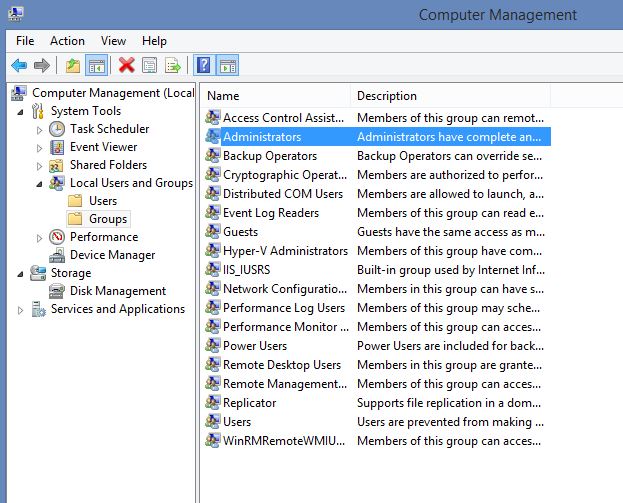This screenshot has width=623, height=503.
Task: Click the Local Users and Groups icon
Action: tap(57, 183)
